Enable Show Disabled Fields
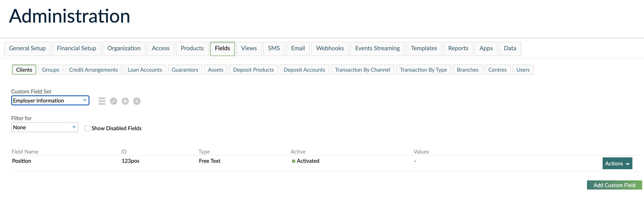 click(87, 128)
